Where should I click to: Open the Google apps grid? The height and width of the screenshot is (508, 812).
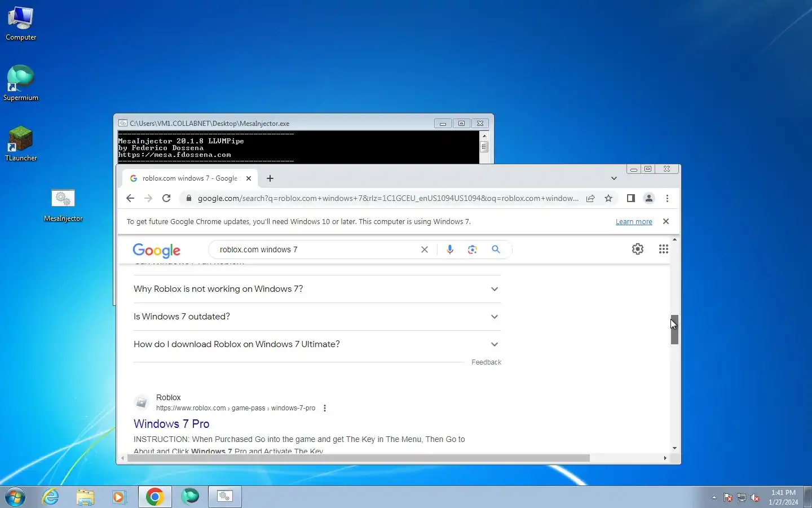pos(664,249)
